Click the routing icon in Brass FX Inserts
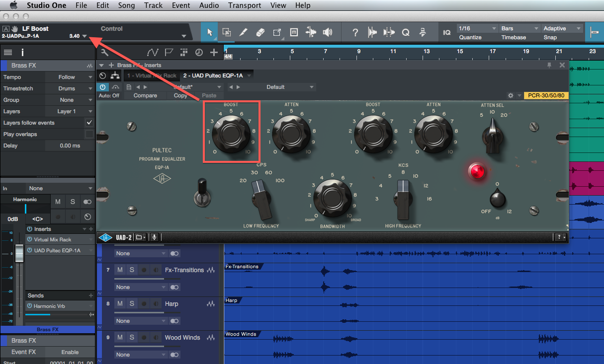Viewport: 604px width, 364px height. pos(115,75)
